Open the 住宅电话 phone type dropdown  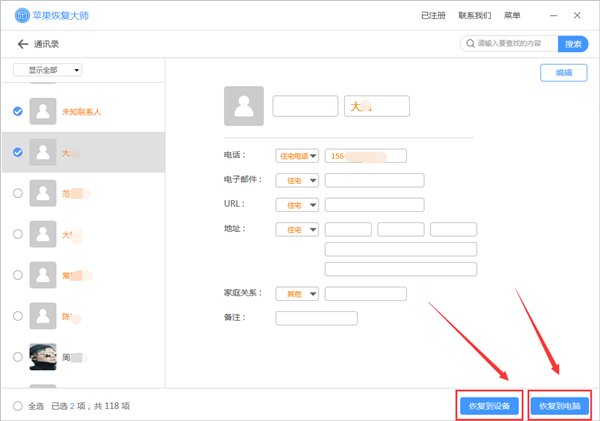296,156
